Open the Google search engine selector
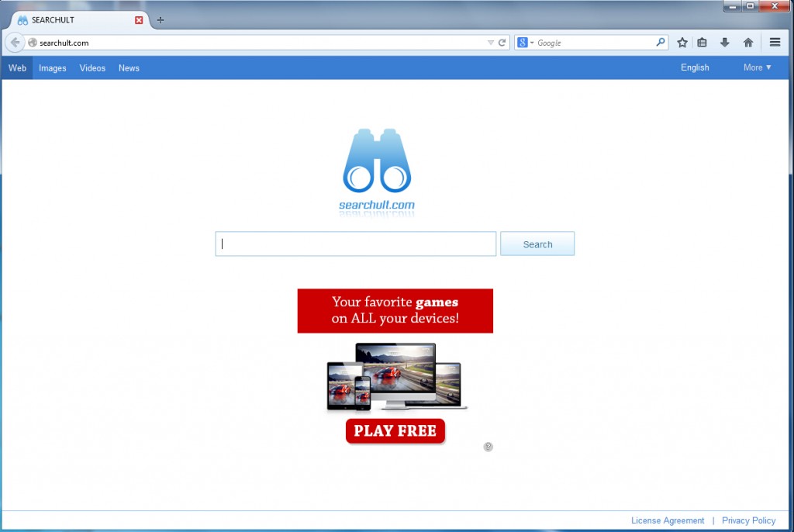Image resolution: width=794 pixels, height=532 pixels. coord(525,43)
